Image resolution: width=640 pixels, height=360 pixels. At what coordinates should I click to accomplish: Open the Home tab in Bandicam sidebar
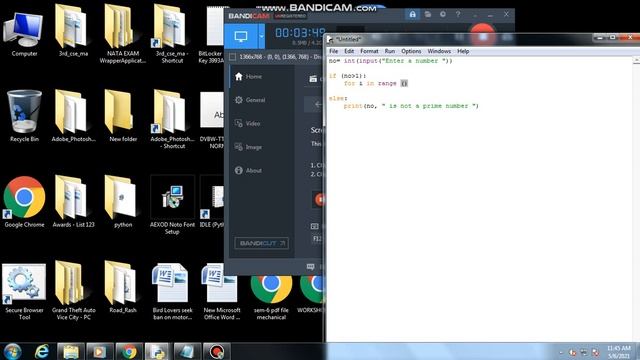pos(261,76)
